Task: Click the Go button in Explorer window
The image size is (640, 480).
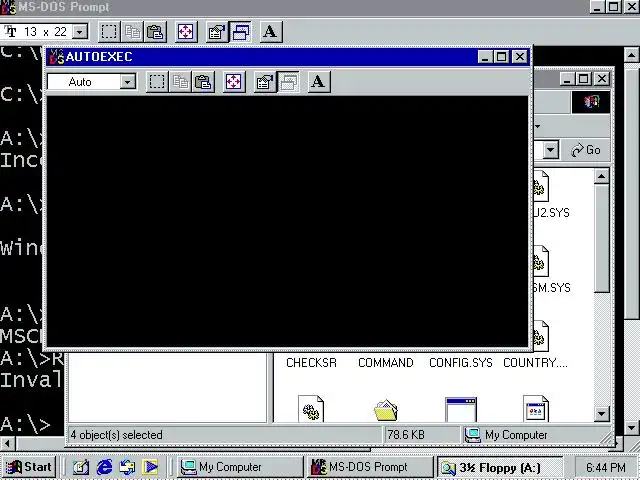Action: click(x=585, y=150)
